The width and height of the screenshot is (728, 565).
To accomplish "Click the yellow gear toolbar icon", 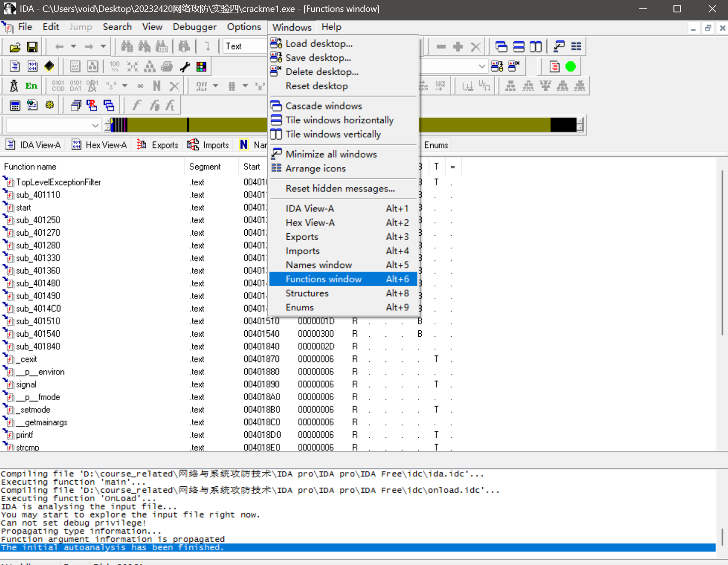I will [50, 105].
